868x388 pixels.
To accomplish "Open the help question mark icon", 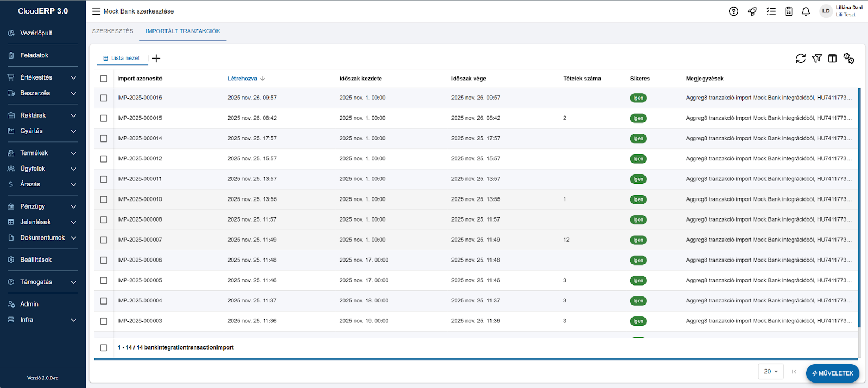I will point(733,11).
